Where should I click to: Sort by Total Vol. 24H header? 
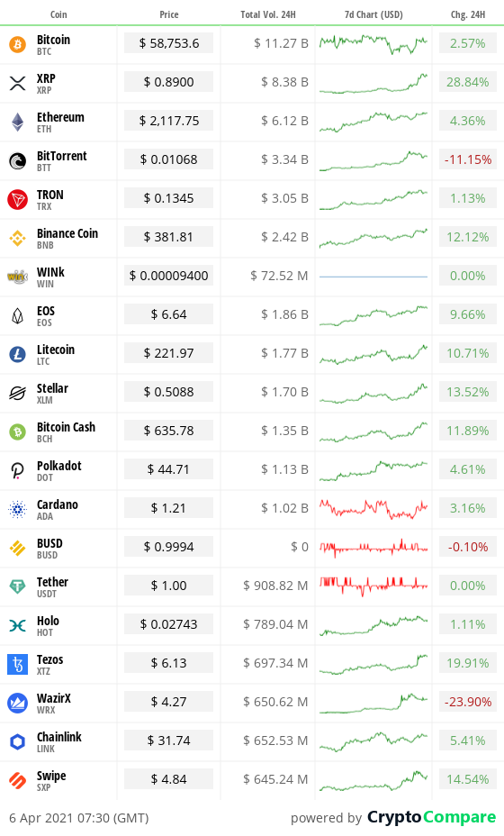tap(268, 14)
